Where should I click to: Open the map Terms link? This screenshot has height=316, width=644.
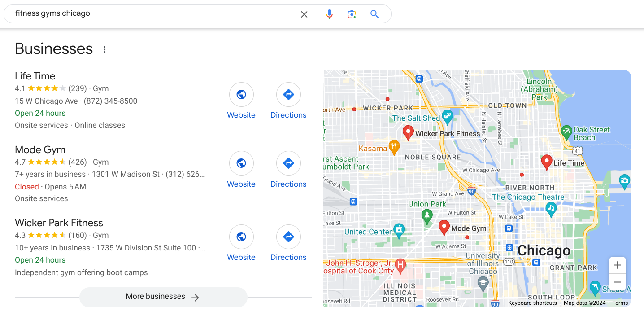click(x=620, y=303)
